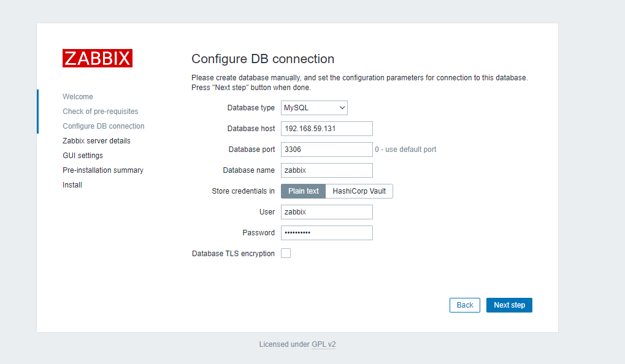The image size is (625, 364).
Task: Enable Database TLS encryption checkbox
Action: pos(286,253)
